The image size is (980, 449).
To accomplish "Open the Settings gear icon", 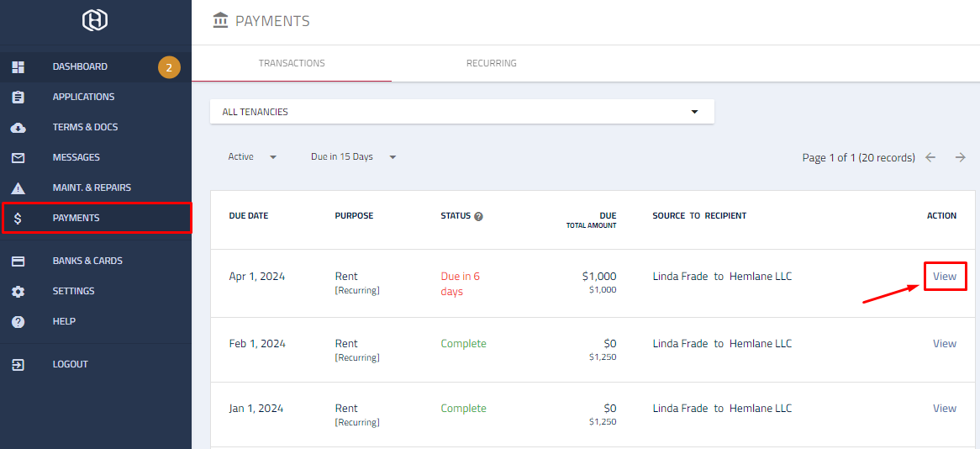I will click(18, 292).
